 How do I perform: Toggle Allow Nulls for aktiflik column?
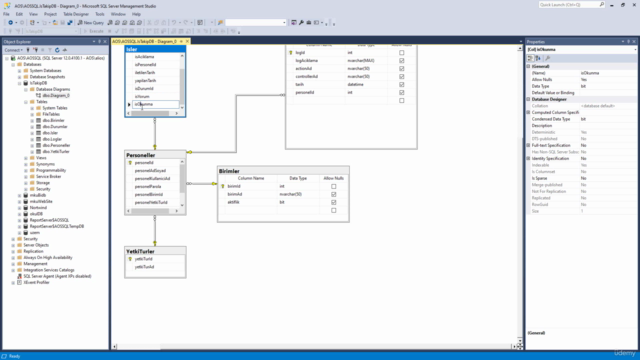point(334,202)
